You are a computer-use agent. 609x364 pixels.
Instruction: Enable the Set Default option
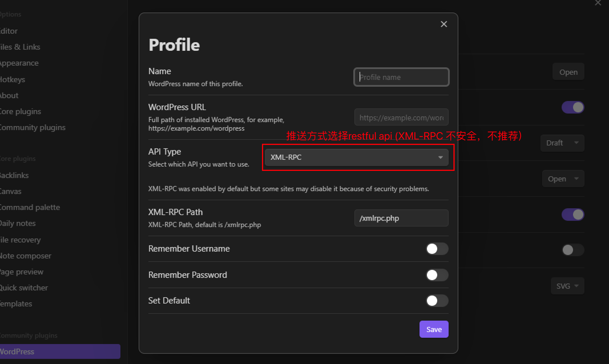click(x=437, y=301)
